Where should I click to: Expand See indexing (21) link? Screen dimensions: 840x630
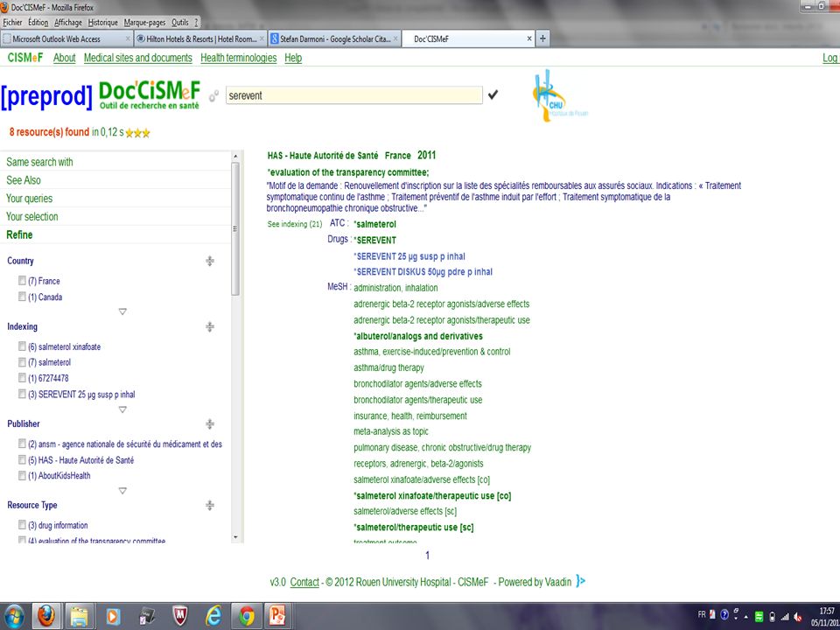pos(295,224)
